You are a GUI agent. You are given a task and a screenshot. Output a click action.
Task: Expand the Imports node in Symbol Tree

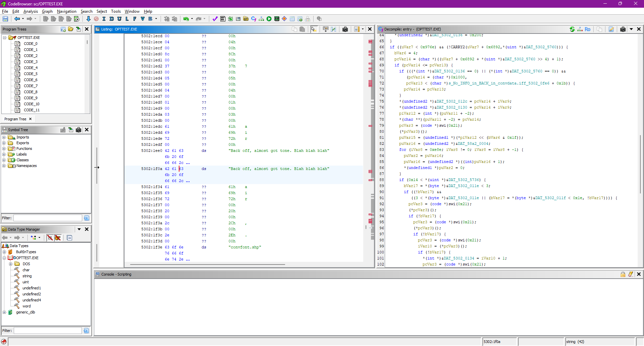[x=4, y=137]
